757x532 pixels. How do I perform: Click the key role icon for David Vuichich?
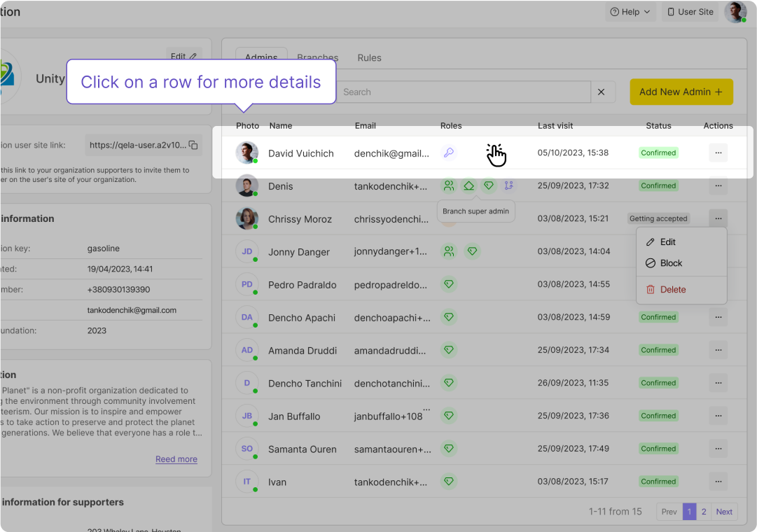pos(448,153)
